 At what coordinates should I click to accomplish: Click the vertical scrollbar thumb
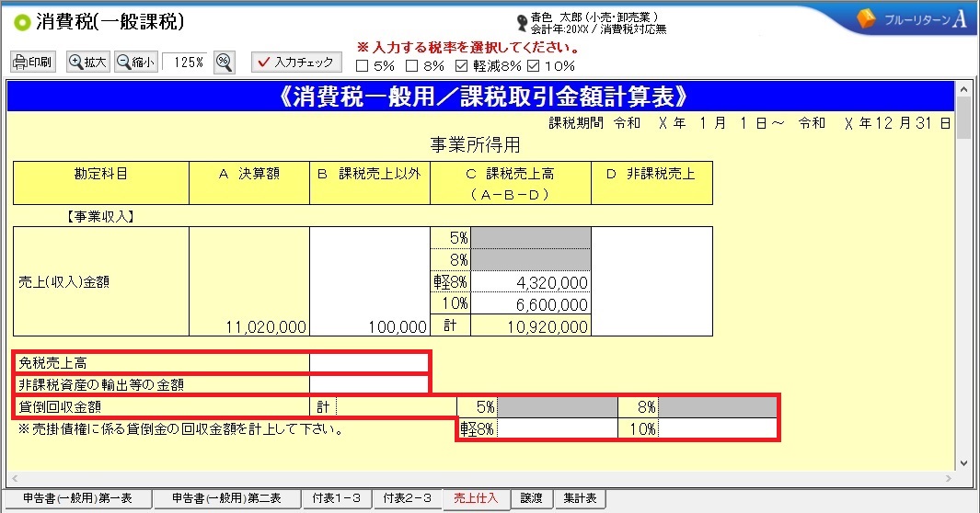(x=963, y=118)
